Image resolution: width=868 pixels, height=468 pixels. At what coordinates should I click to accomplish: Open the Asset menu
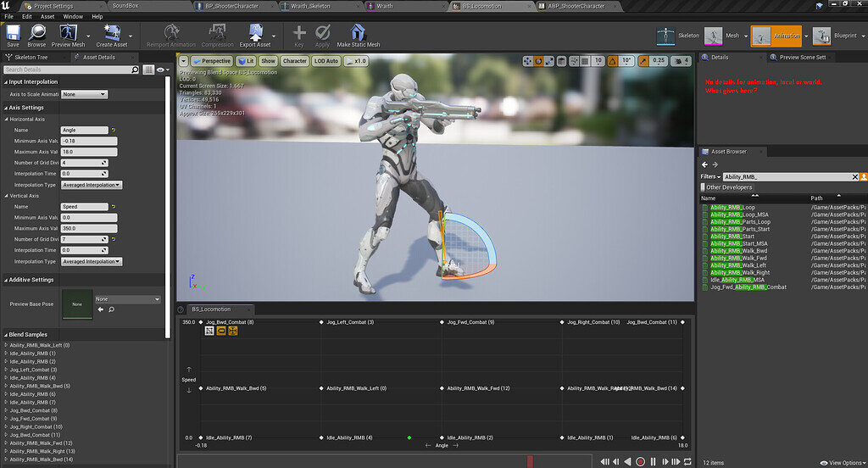47,17
